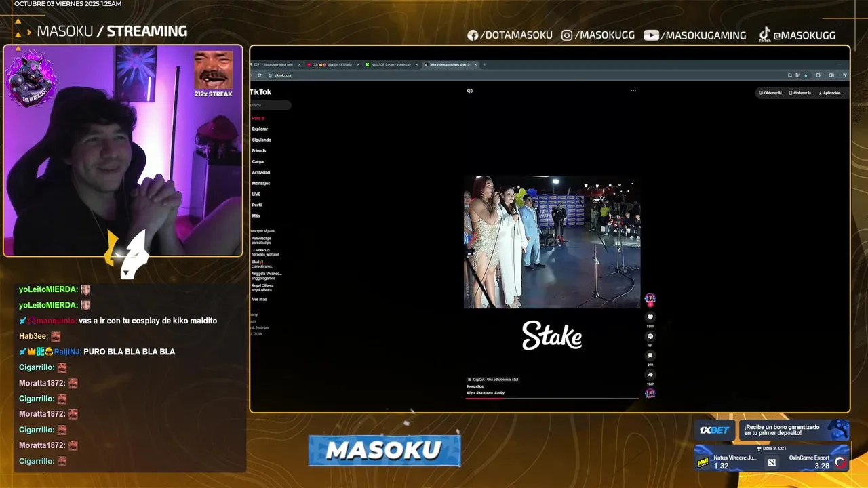Open 'Friends' in the sidebar
Image resolution: width=868 pixels, height=488 pixels.
pyautogui.click(x=259, y=150)
